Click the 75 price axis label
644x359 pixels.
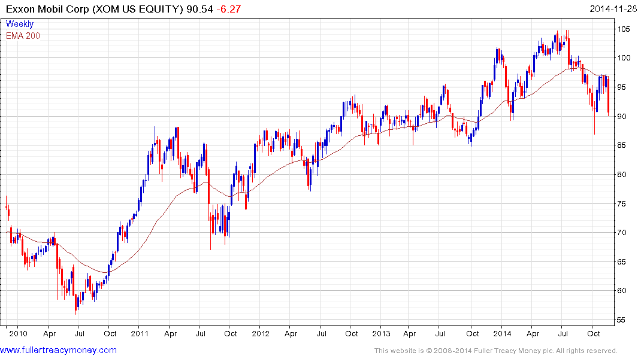click(622, 204)
